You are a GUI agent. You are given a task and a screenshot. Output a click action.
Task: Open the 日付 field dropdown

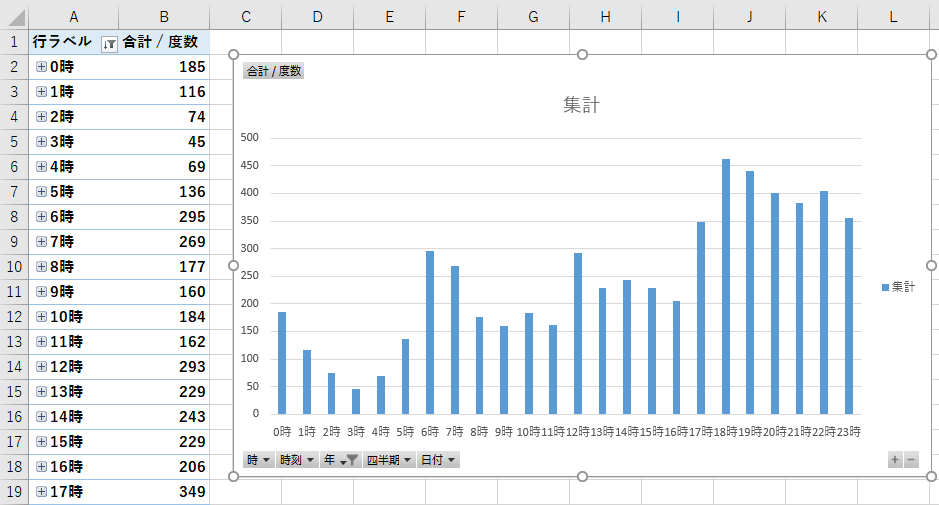pos(438,460)
